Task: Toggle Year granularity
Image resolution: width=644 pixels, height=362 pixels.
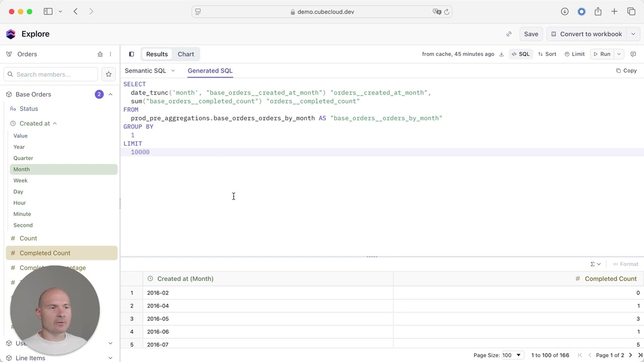Action: coord(19,147)
